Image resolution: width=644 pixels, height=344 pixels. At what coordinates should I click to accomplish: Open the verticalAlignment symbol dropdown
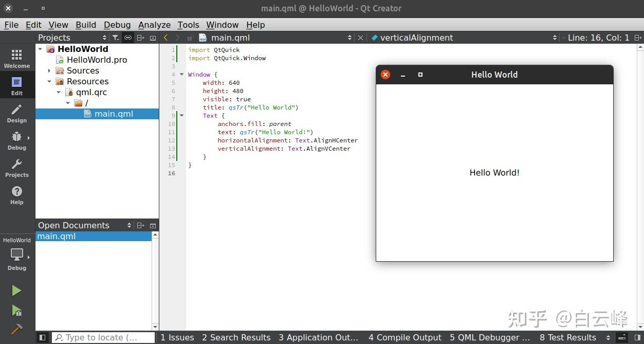463,38
